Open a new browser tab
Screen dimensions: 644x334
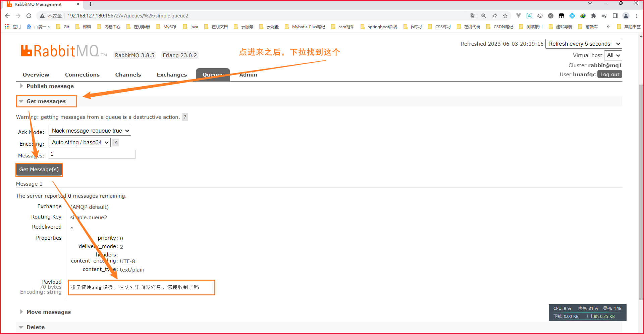(x=91, y=4)
